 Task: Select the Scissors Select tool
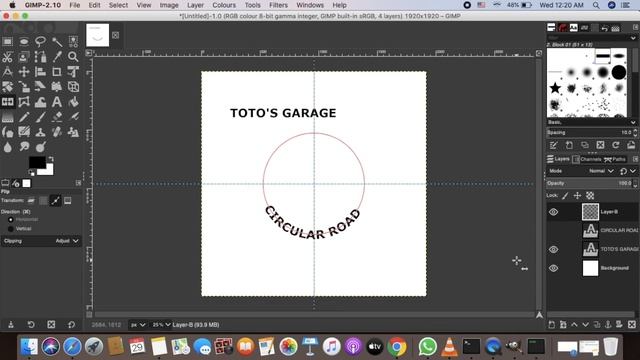point(7,57)
